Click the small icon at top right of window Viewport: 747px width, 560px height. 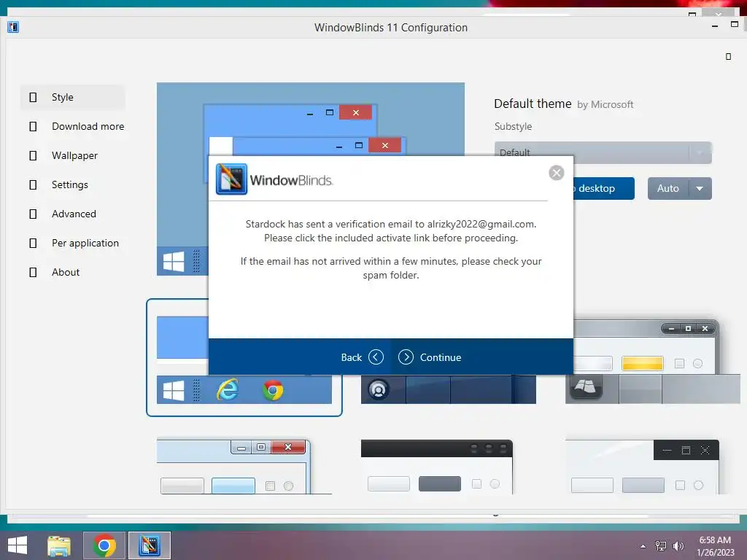coord(729,57)
